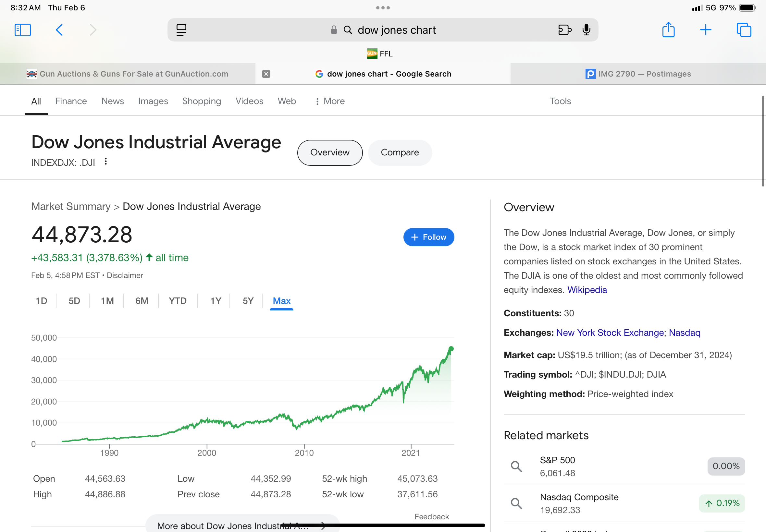Open the Nasdaq Composite related market
Screen dimensions: 766x532
tap(624, 504)
